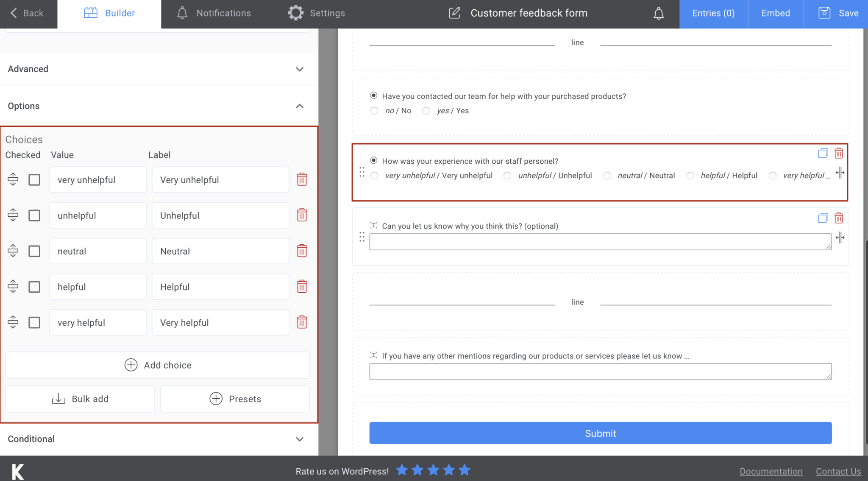This screenshot has height=481, width=868.
Task: Click the reorder handle beside "very unhelpful" choice
Action: click(13, 179)
